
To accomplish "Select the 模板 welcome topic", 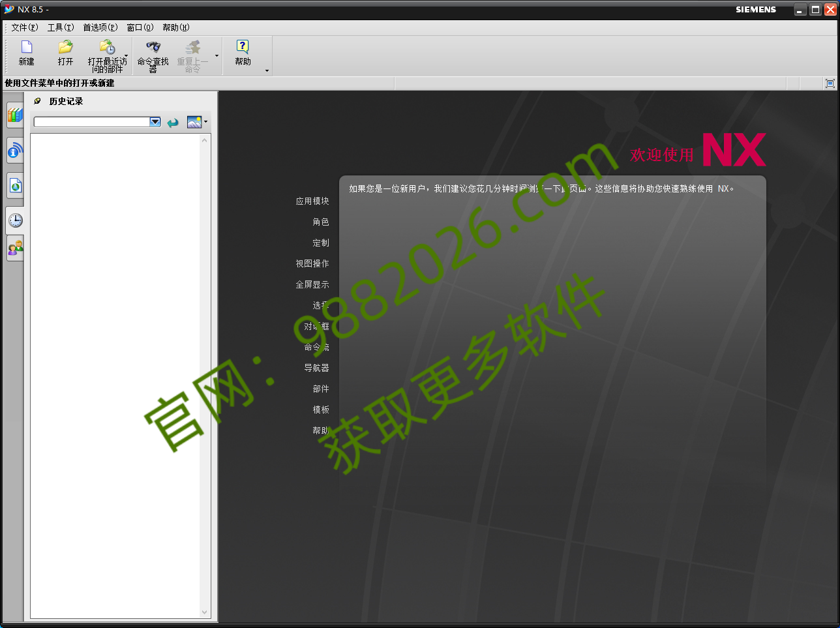I will tap(321, 410).
